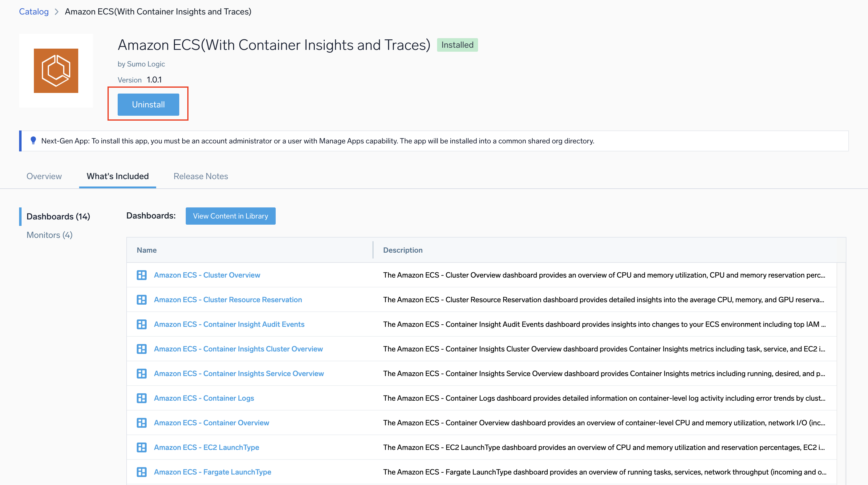Screen dimensions: 868x485
Task: Click the current page breadcrumb title
Action: [x=158, y=11]
